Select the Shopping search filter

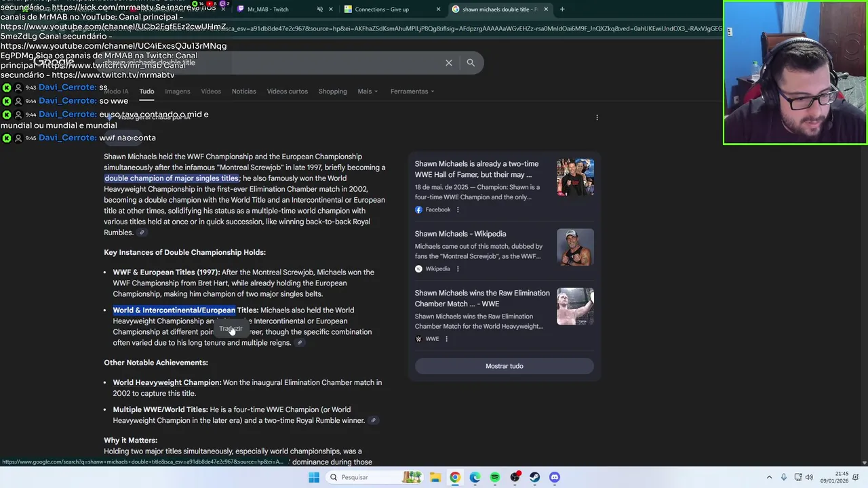(332, 91)
